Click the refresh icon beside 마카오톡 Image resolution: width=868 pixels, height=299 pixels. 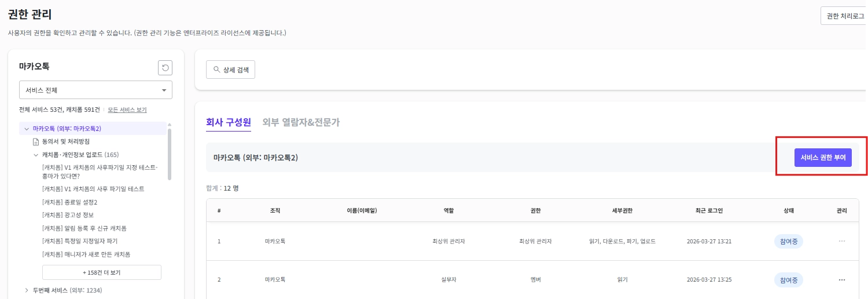[165, 68]
